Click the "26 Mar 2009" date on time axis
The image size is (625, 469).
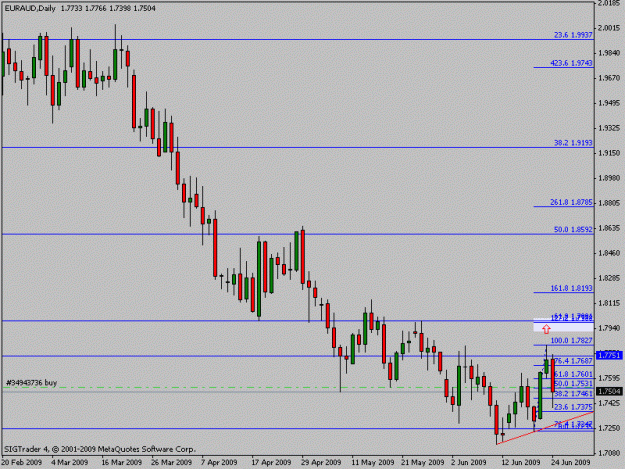(171, 462)
